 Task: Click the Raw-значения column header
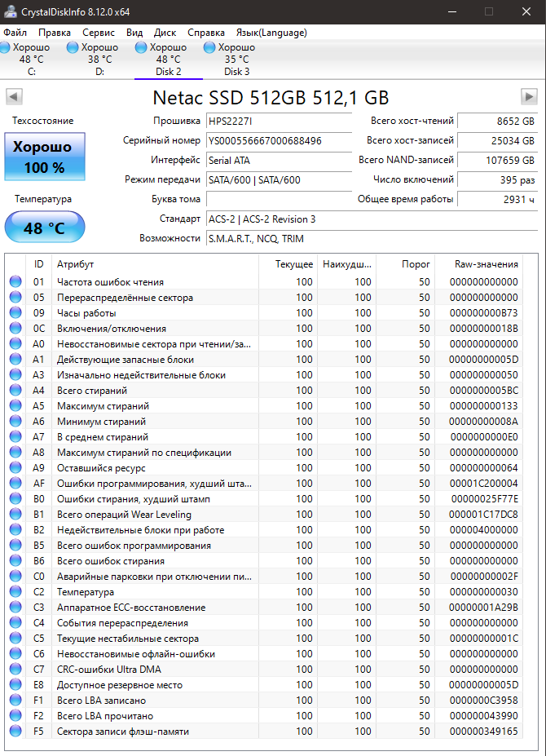(x=487, y=264)
